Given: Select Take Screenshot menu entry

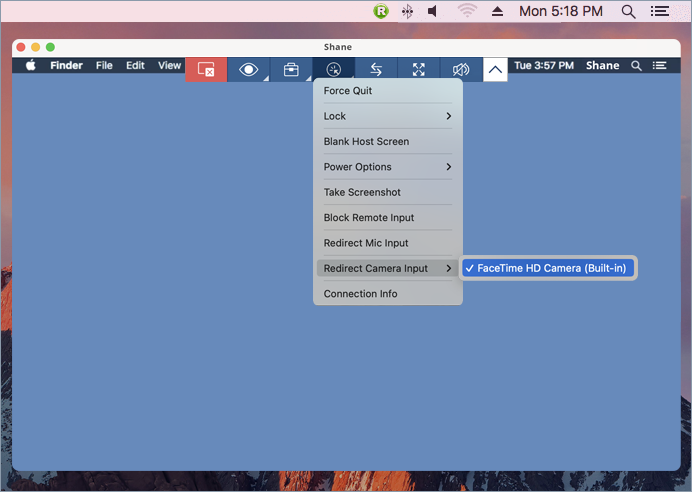Looking at the screenshot, I should pos(362,192).
